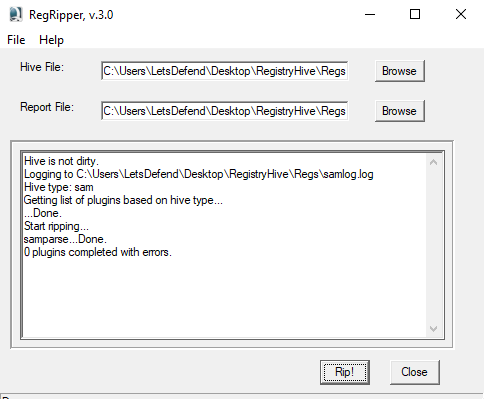Click the 'Hive File:' label
The image size is (484, 399).
click(42, 67)
